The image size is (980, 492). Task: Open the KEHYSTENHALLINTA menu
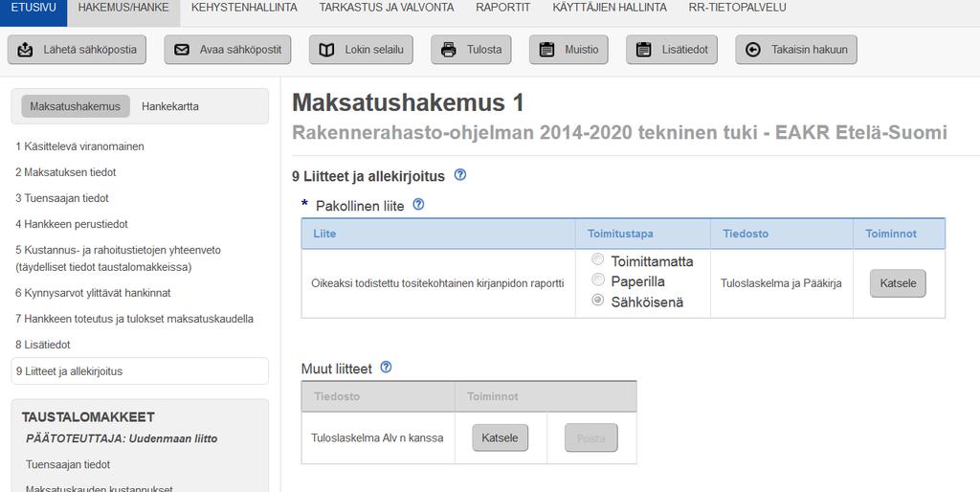[244, 8]
